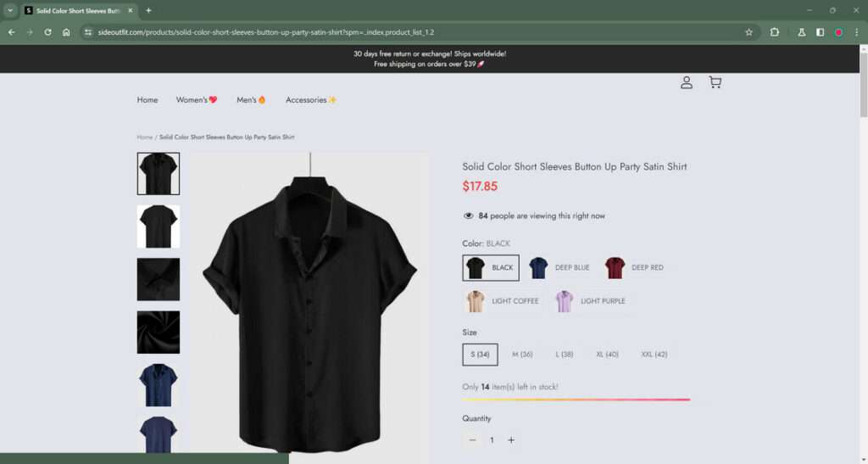Screen dimensions: 868x464
Task: Click the browser address bar URL
Action: pyautogui.click(x=265, y=32)
